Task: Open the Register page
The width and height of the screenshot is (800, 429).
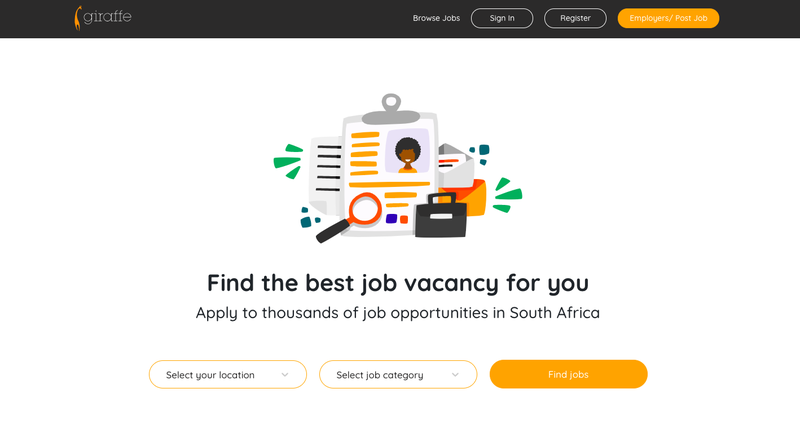Action: (575, 18)
